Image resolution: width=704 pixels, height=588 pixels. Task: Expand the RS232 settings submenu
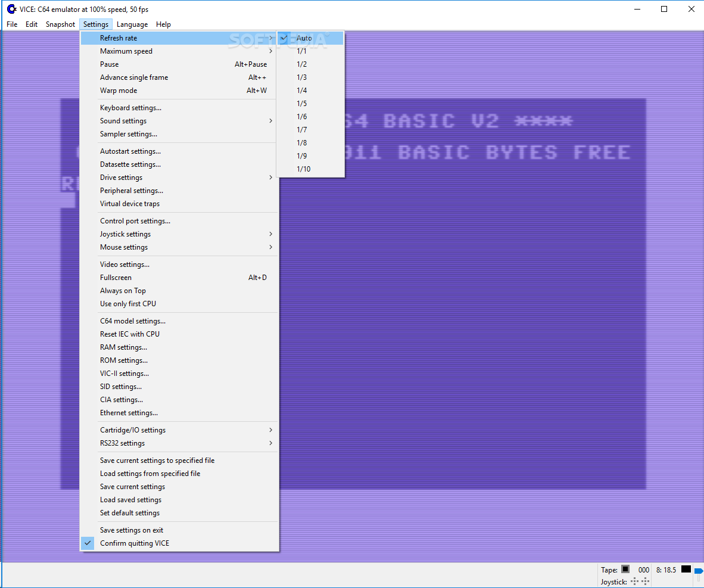click(180, 443)
